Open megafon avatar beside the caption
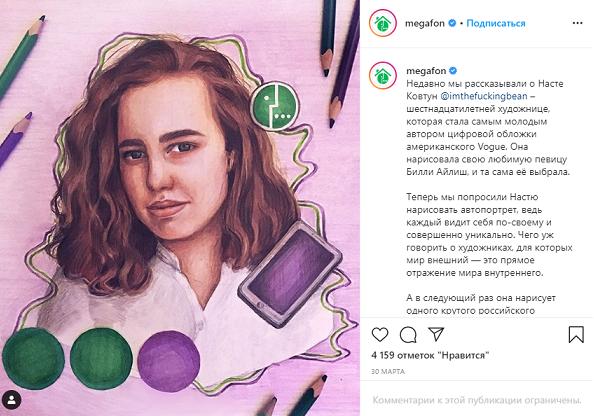Image resolution: width=594 pixels, height=416 pixels. (383, 75)
